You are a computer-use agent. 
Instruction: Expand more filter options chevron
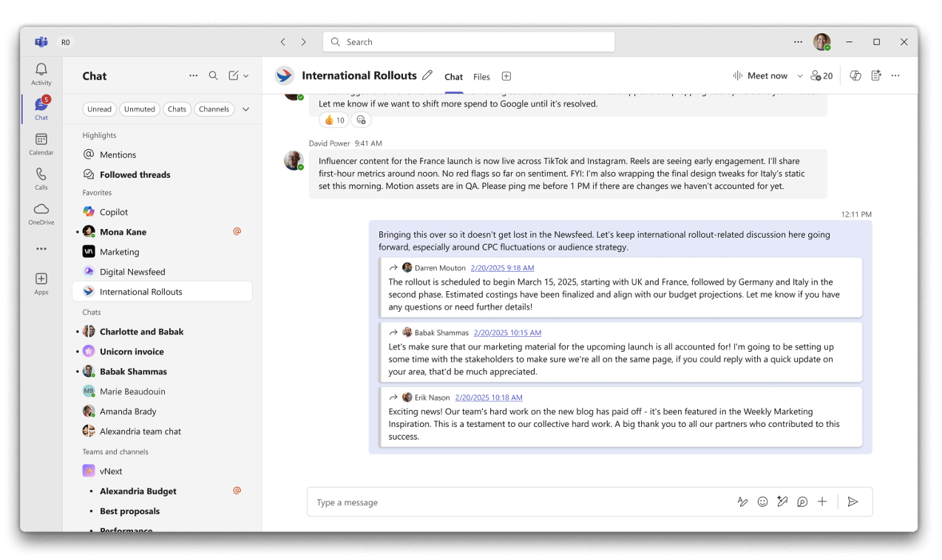(x=246, y=109)
